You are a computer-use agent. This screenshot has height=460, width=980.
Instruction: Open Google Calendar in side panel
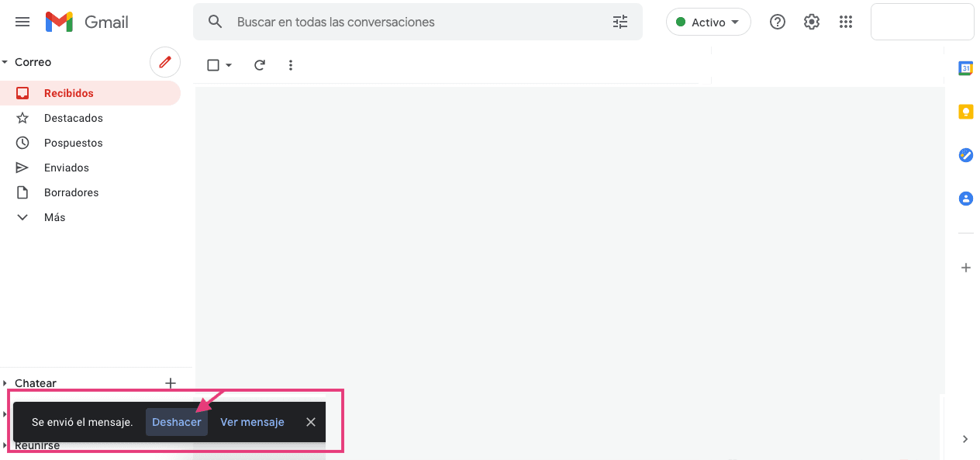[965, 68]
